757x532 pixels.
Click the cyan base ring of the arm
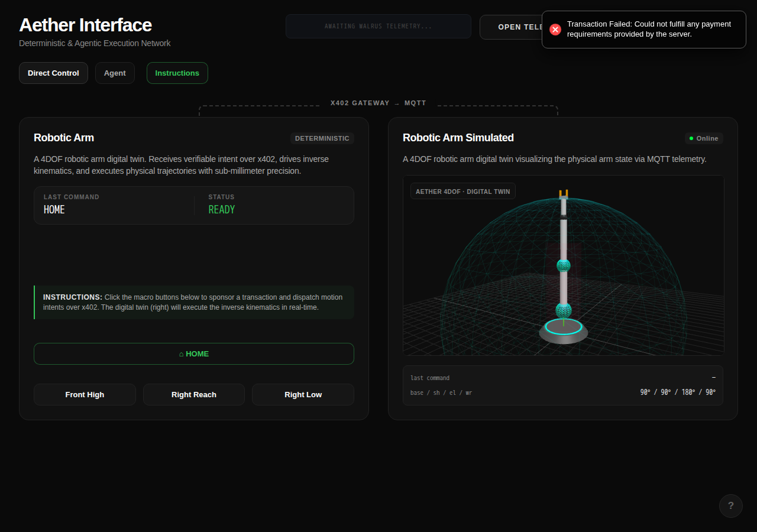[x=564, y=327]
